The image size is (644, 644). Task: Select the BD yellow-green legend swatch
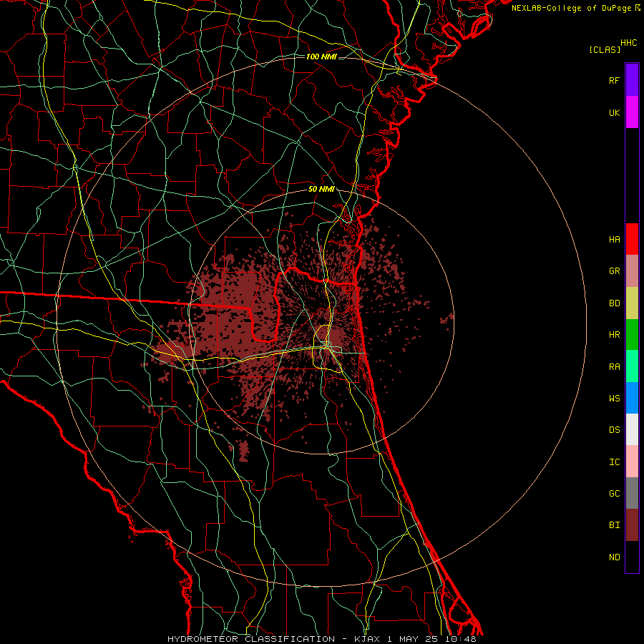point(632,303)
